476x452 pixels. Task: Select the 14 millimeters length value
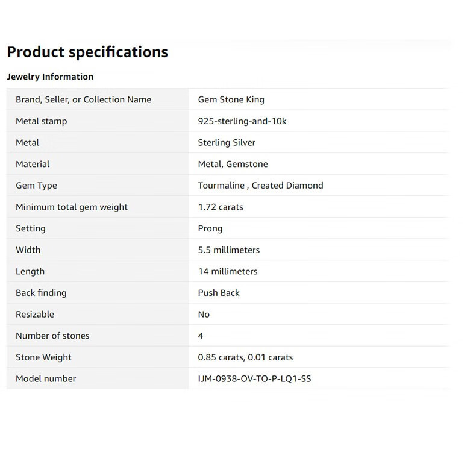(227, 271)
